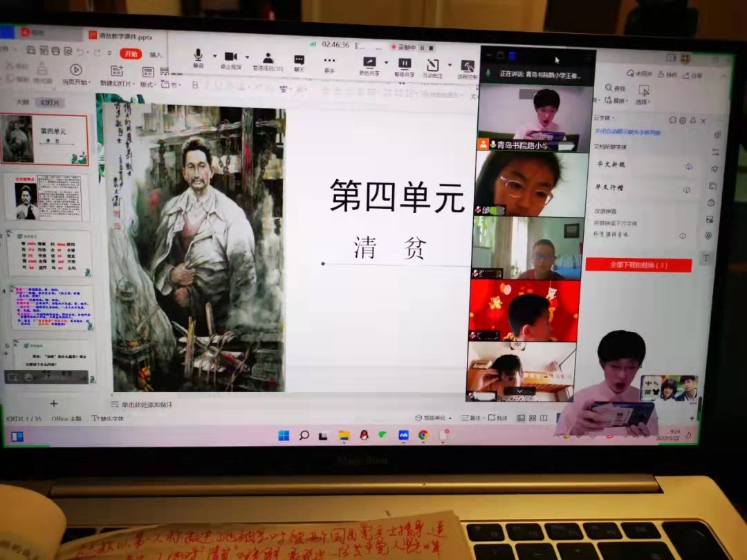Click the link to disable auto-showing missing fonts

click(627, 132)
